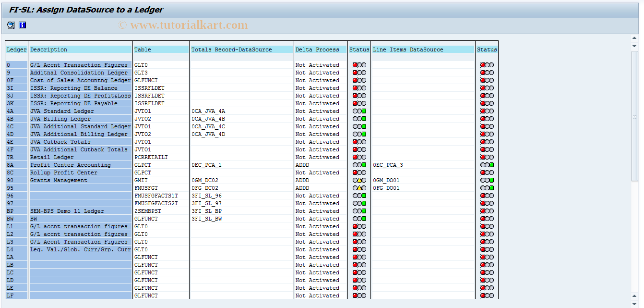Click totals status light for ledger 97
This screenshot has width=644, height=308.
pos(359,203)
